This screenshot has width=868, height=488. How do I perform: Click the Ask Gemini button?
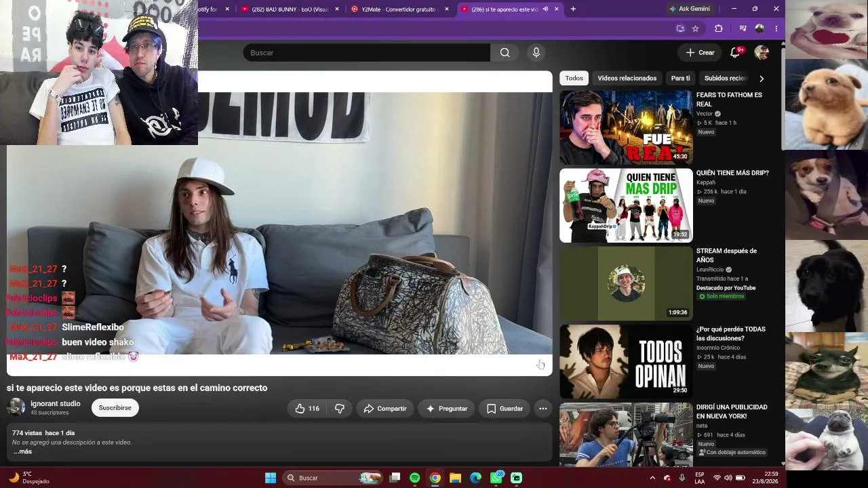click(690, 9)
